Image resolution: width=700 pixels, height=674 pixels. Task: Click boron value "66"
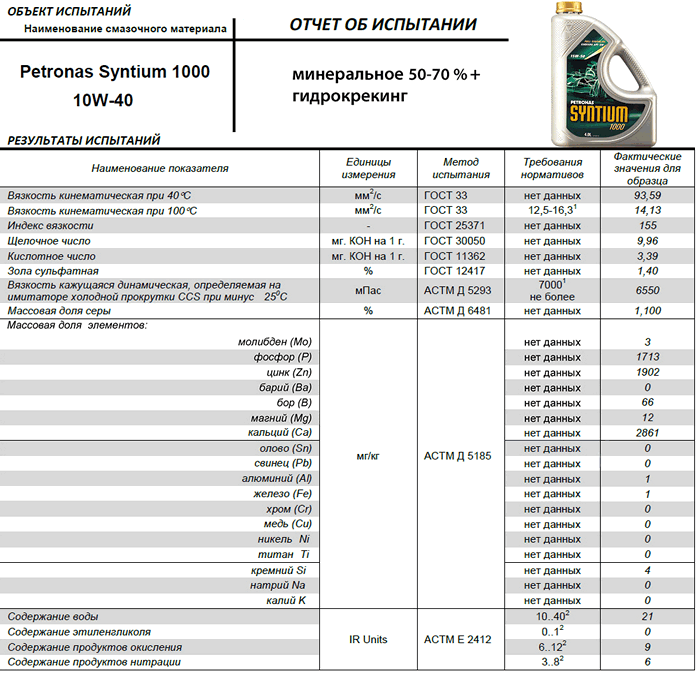pos(648,403)
